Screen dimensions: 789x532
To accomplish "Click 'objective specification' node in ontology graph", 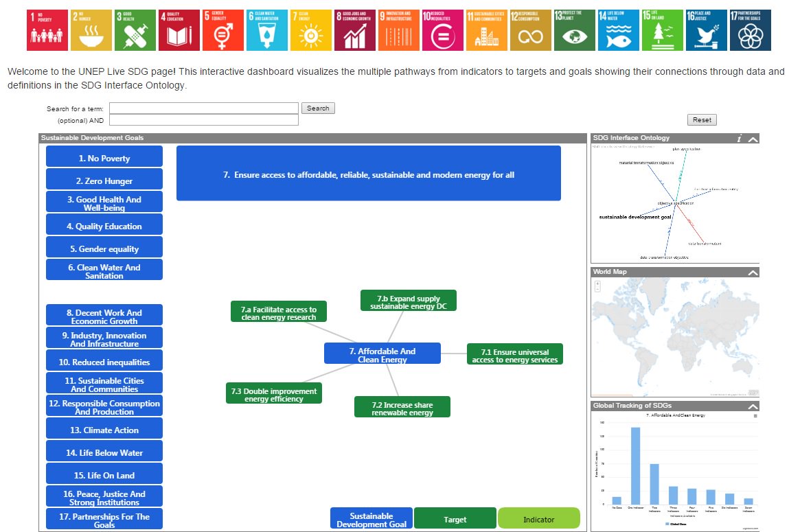I will [x=675, y=203].
